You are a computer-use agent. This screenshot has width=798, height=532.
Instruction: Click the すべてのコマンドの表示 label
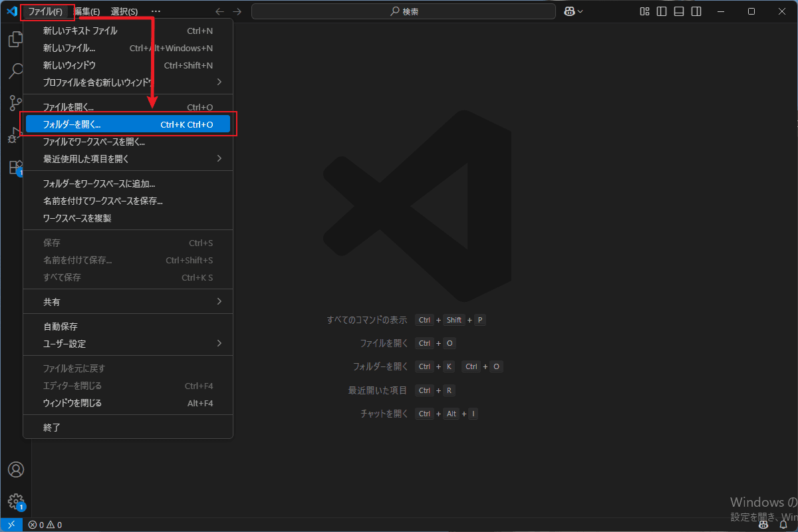point(367,320)
